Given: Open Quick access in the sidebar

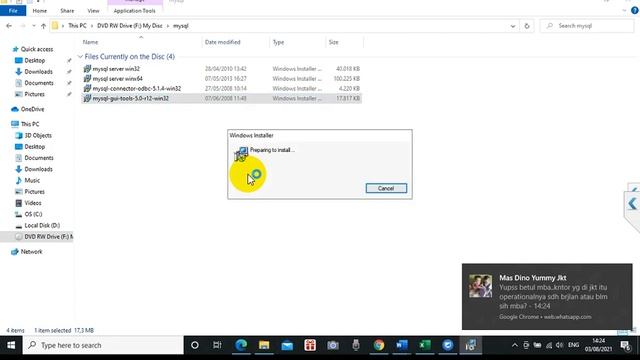Looking at the screenshot, I should tap(37, 49).
